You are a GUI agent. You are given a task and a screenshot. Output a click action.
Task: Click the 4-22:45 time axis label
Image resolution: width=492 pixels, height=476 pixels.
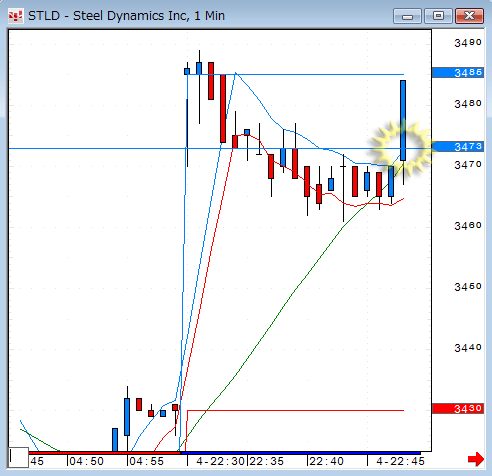[400, 461]
